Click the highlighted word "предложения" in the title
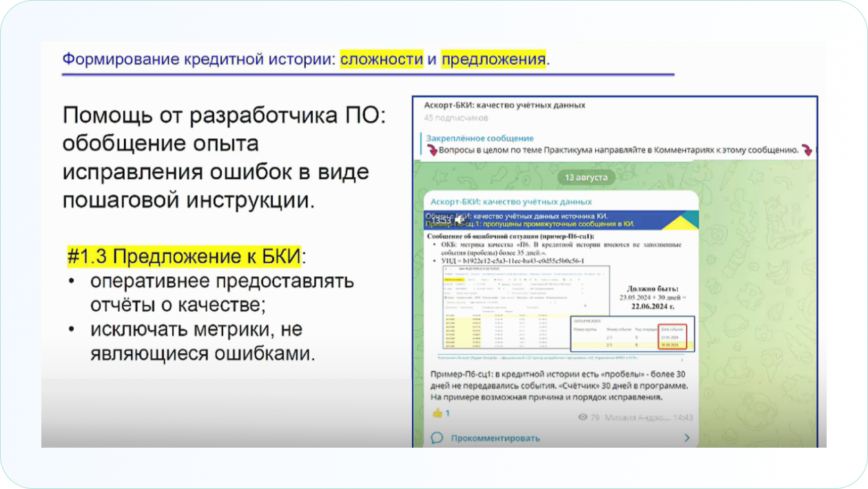Screen dimensions: 868x489 (x=493, y=59)
